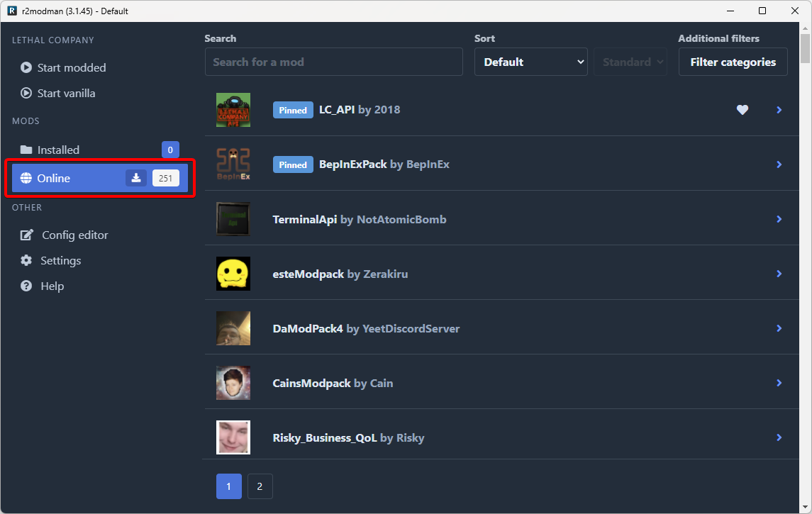Screen dimensions: 812x514
Task: Expand the TerminalApi mod row chevron
Action: pyautogui.click(x=779, y=219)
